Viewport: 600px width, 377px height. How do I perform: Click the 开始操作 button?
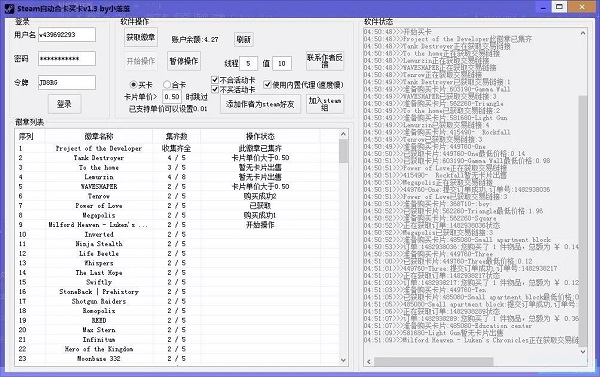pos(140,61)
